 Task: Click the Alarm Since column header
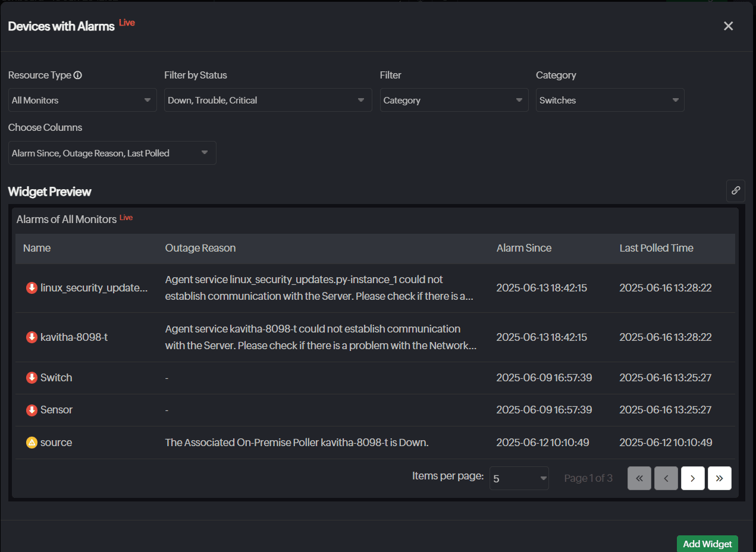[524, 248]
